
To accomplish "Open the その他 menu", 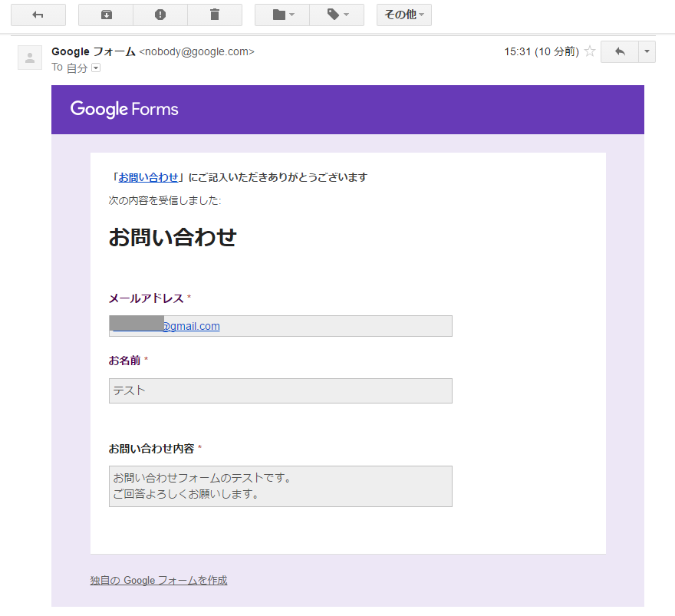I will pyautogui.click(x=403, y=15).
